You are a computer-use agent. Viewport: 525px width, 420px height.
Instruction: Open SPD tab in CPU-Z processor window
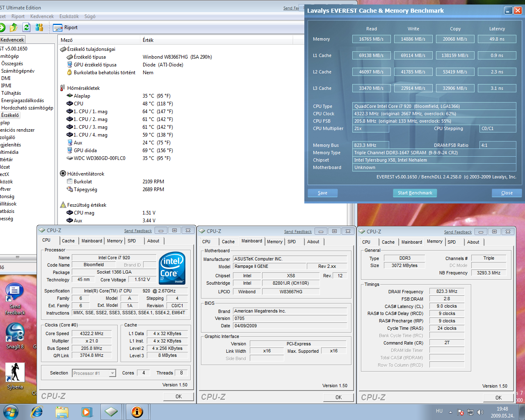pyautogui.click(x=132, y=241)
